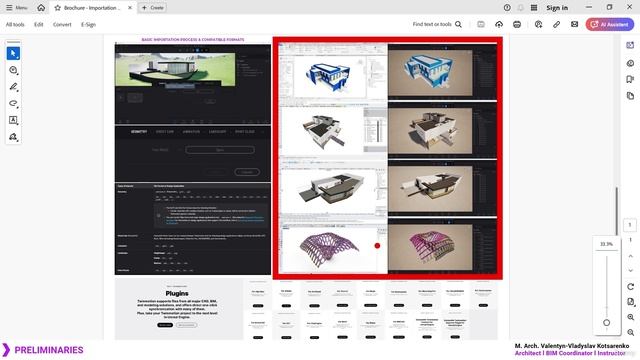Screen dimensions: 640x360
Task: Open the Notifications bell
Action: 520,8
